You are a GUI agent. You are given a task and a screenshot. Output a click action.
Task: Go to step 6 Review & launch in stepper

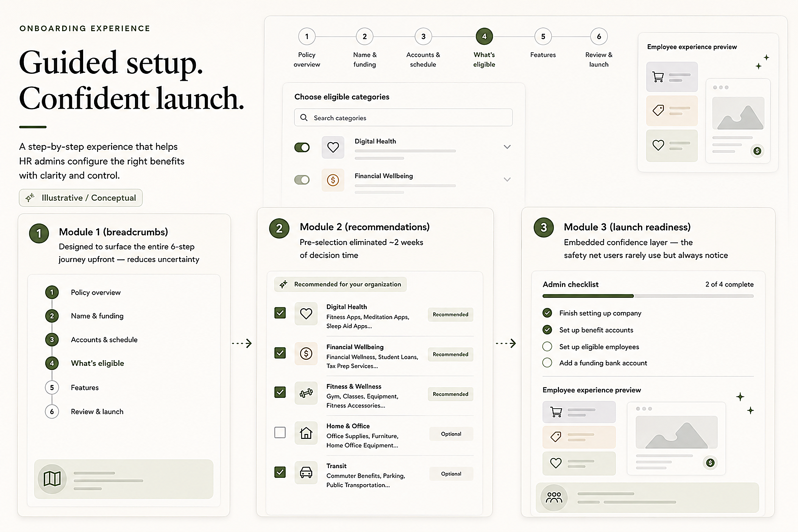(599, 37)
